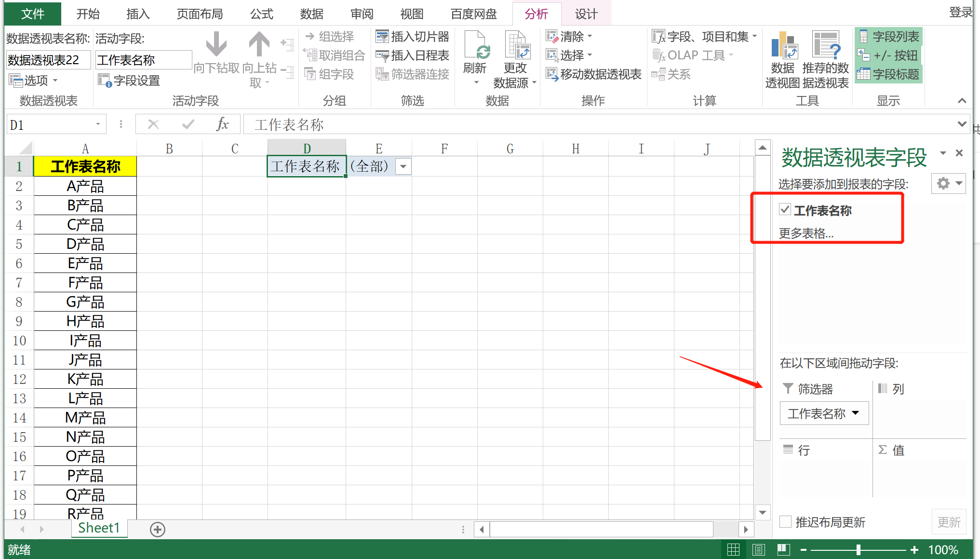Screen dimensions: 980x559
Task: Click 字段设置 field settings
Action: click(x=129, y=80)
